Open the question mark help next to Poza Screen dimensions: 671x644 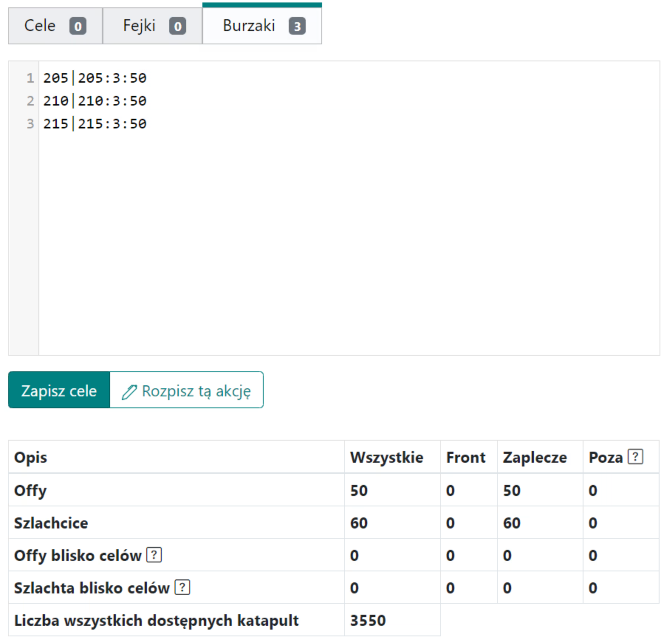(635, 457)
